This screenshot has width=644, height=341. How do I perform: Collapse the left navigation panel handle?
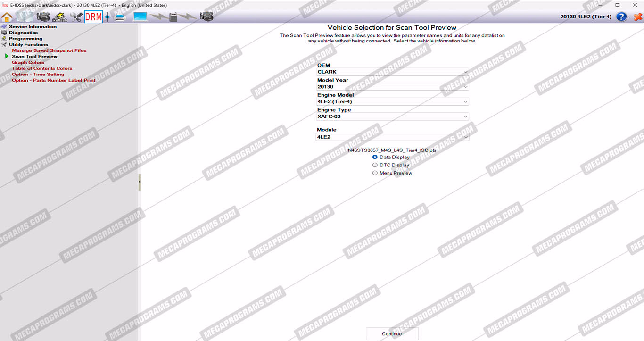click(140, 182)
